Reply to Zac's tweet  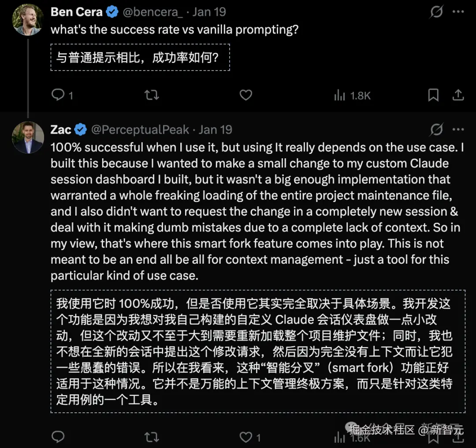click(58, 437)
